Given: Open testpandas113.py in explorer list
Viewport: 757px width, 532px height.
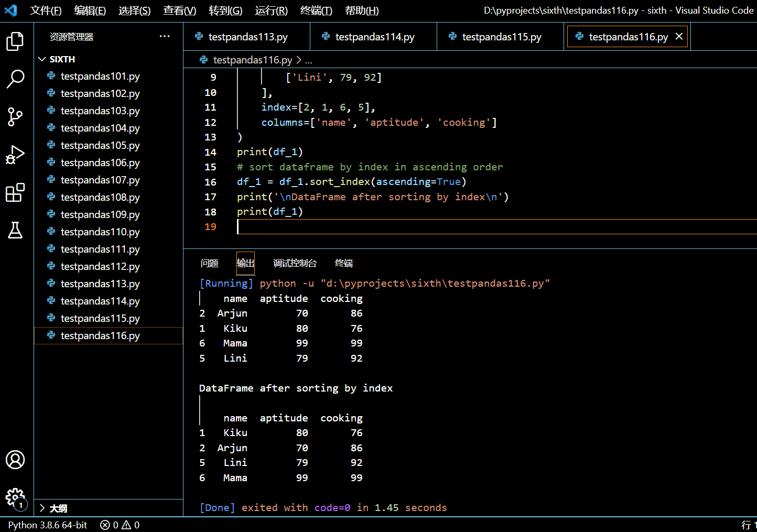Looking at the screenshot, I should click(109, 284).
